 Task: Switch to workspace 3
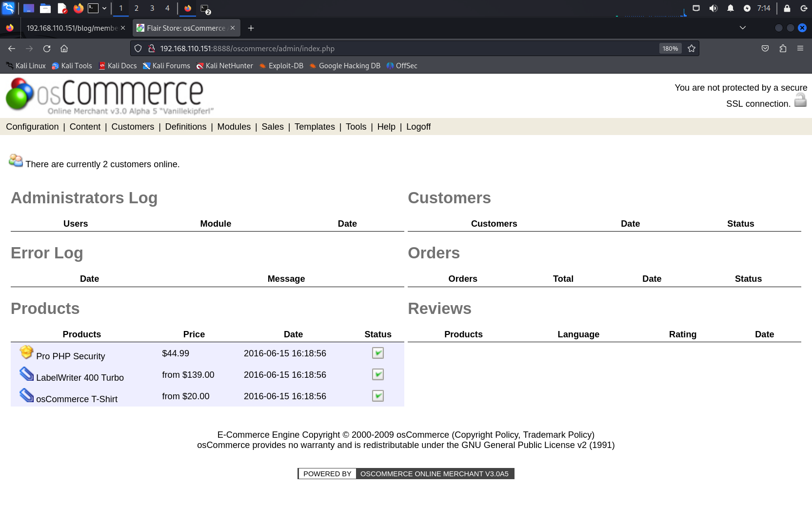pyautogui.click(x=152, y=8)
